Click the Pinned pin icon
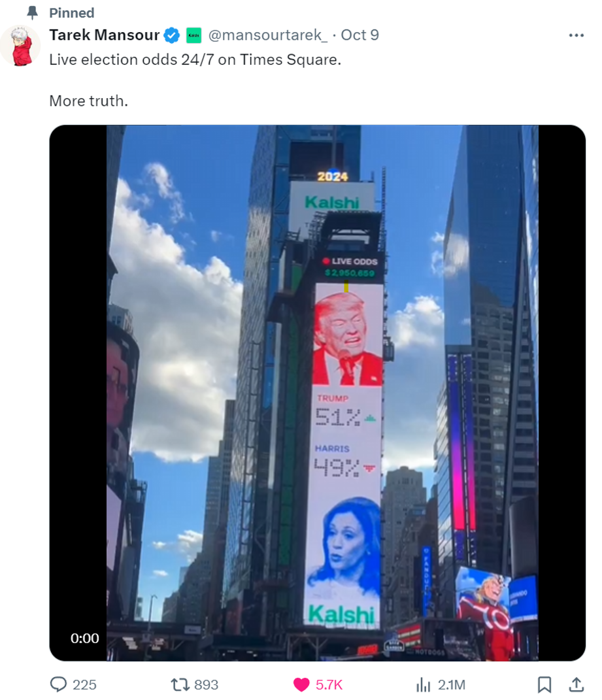Image resolution: width=602 pixels, height=700 pixels. (x=32, y=12)
